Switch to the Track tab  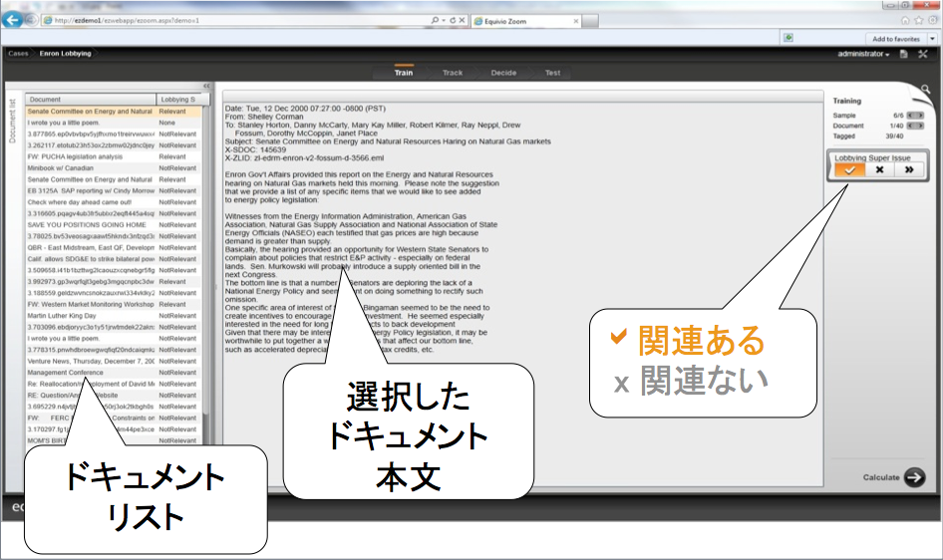click(453, 73)
